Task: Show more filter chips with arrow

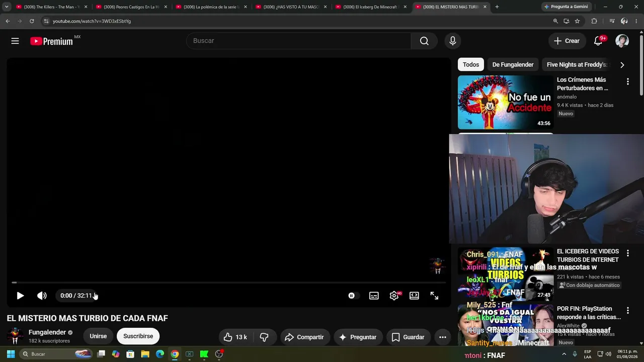Action: tap(622, 65)
